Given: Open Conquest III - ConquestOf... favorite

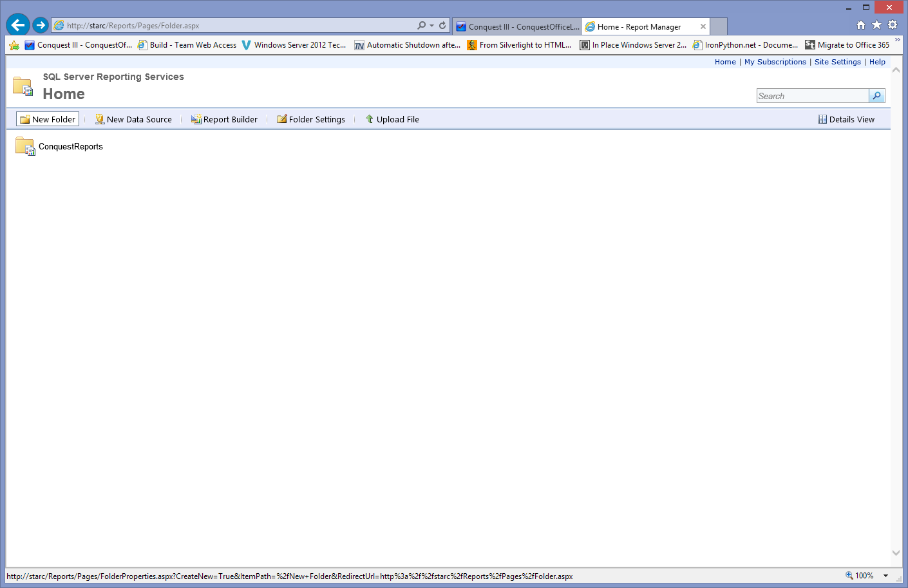Looking at the screenshot, I should click(78, 45).
